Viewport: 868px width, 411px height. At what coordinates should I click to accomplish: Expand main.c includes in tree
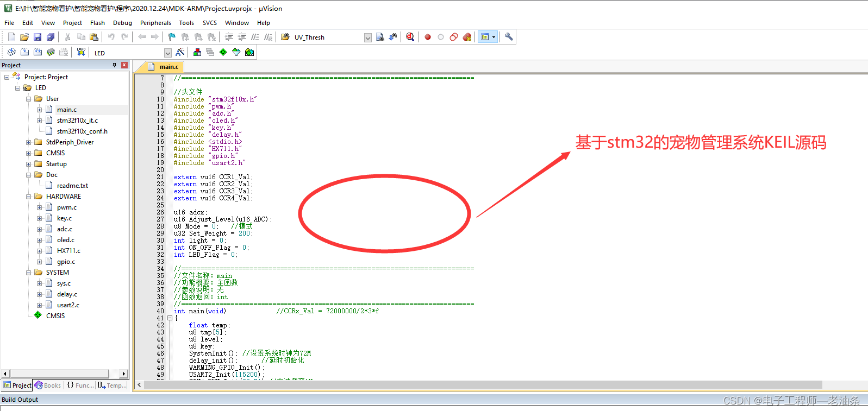pyautogui.click(x=39, y=110)
